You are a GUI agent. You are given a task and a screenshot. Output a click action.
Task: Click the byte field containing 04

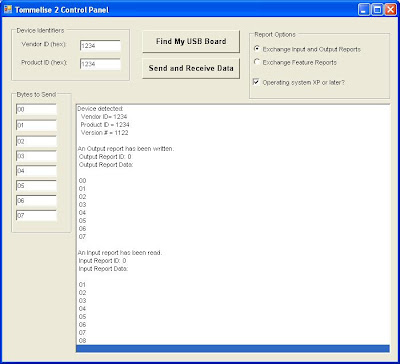pyautogui.click(x=36, y=171)
